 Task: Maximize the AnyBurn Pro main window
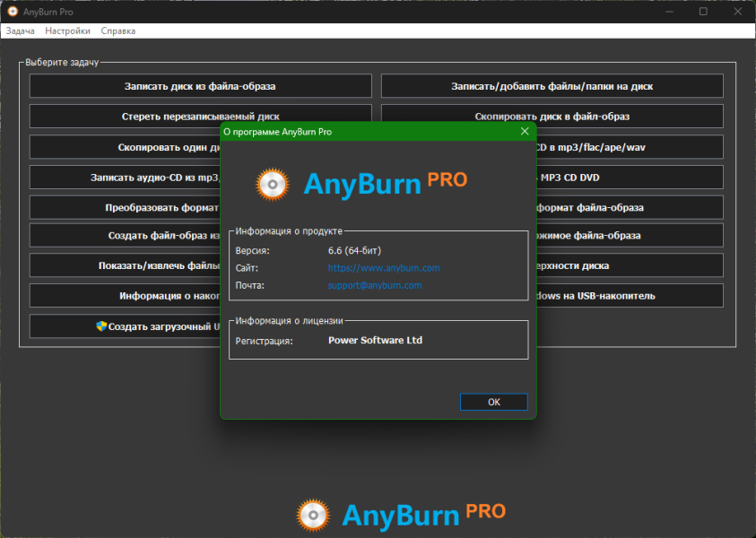coord(703,12)
